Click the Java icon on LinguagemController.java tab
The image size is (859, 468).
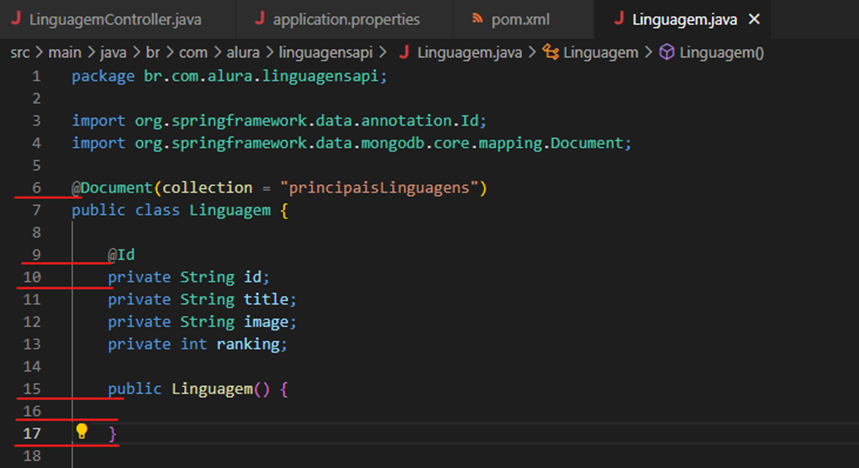[16, 19]
